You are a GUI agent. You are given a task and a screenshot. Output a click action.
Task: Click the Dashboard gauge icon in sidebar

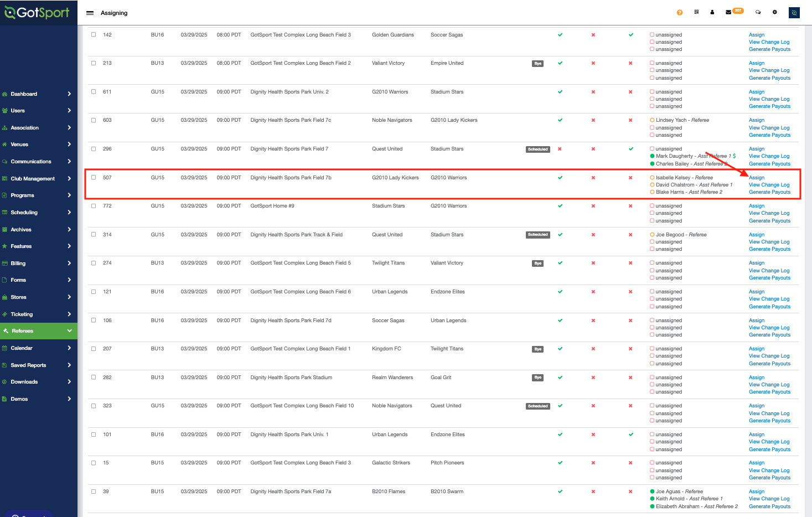[x=5, y=94]
